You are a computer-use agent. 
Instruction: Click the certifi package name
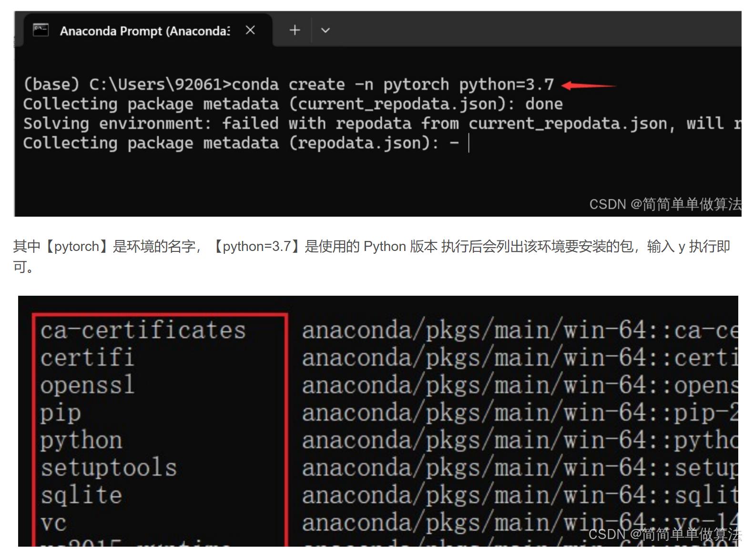click(87, 358)
